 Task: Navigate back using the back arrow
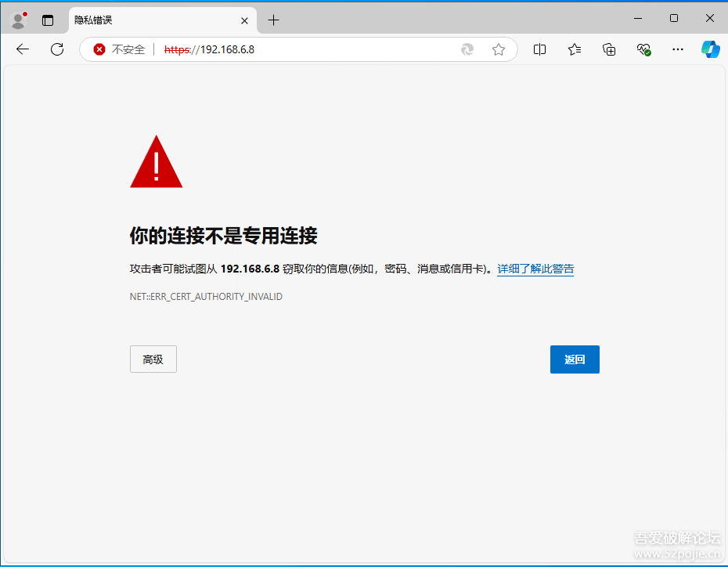(22, 49)
